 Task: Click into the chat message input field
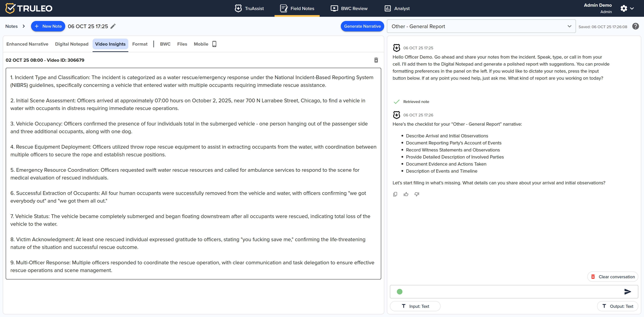(x=510, y=292)
